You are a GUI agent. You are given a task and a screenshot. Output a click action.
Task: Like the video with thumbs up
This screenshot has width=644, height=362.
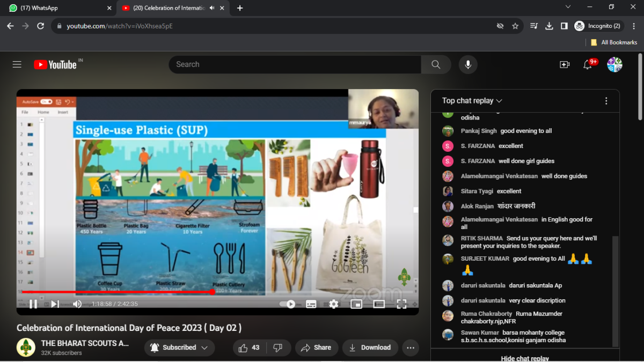244,348
